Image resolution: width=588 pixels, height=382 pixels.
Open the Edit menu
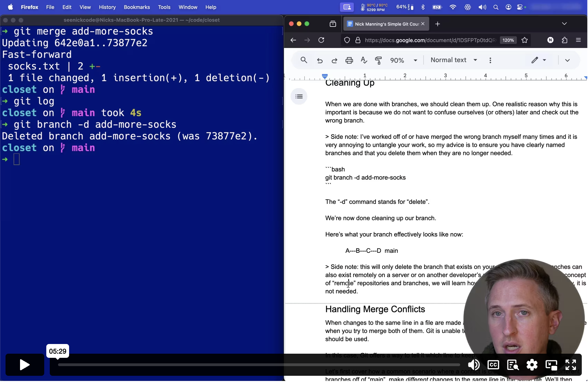(67, 7)
